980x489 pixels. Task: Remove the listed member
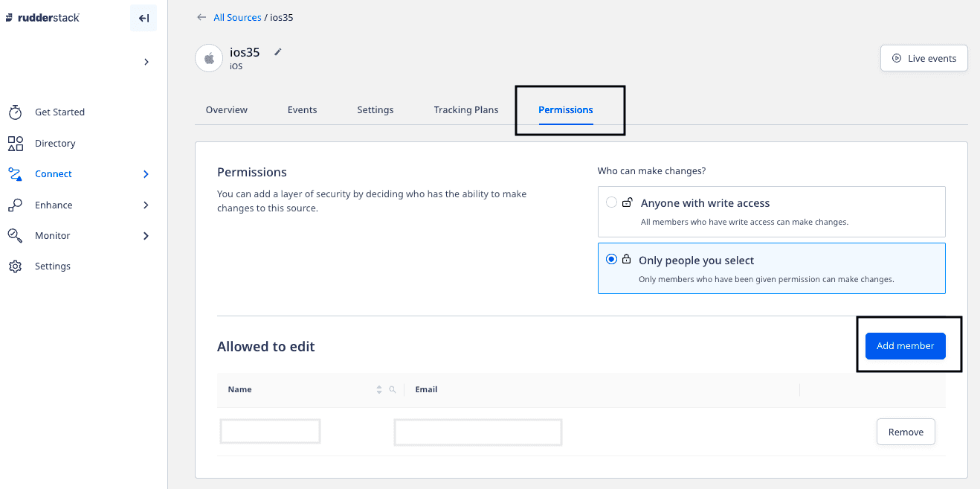(x=906, y=432)
